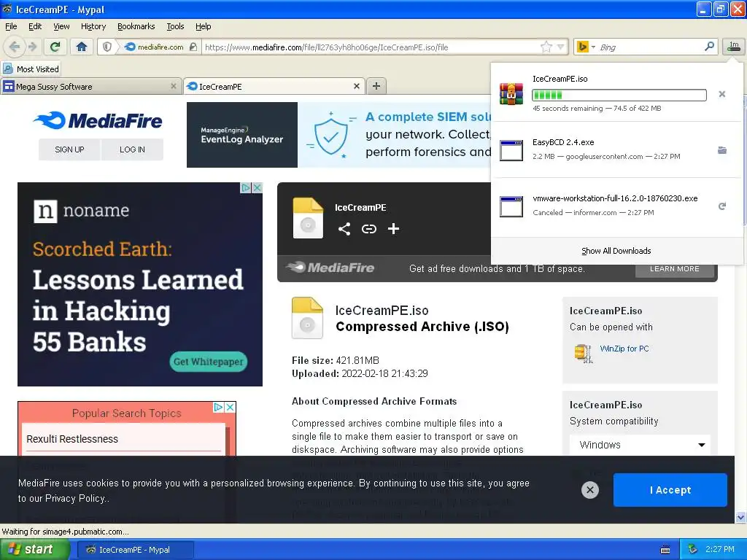Click the mediafire.com site identity label
The width and height of the screenshot is (747, 560).
click(x=160, y=47)
